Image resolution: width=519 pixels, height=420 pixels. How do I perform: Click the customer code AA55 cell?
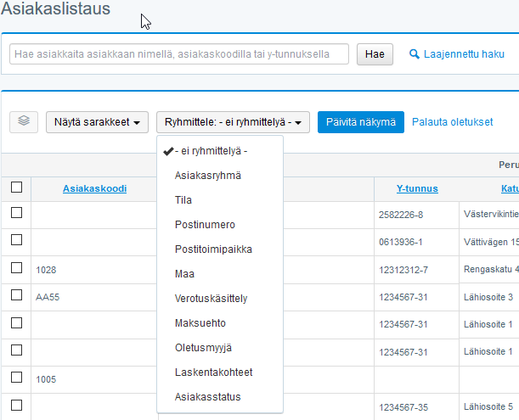(x=94, y=297)
